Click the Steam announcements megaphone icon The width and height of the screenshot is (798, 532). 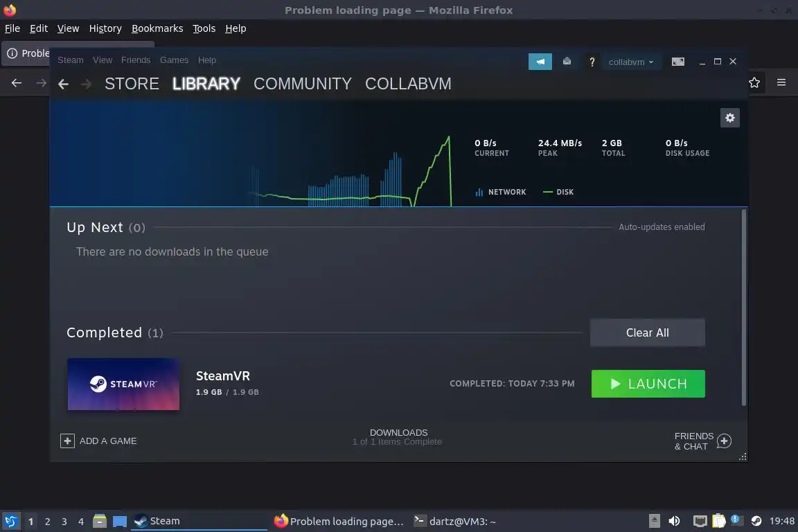pos(540,62)
